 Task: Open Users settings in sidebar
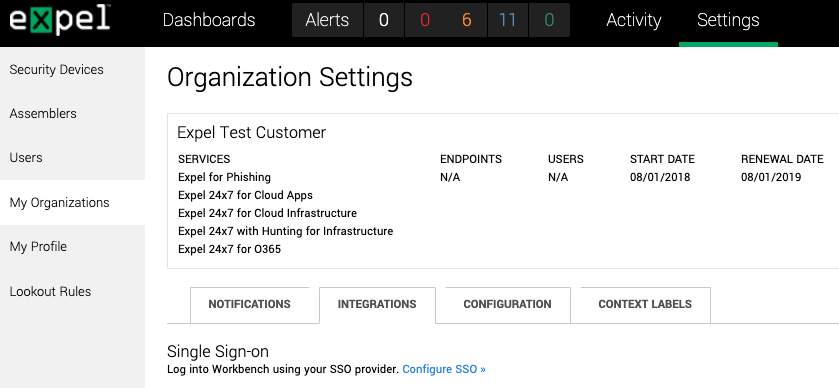pyautogui.click(x=26, y=158)
